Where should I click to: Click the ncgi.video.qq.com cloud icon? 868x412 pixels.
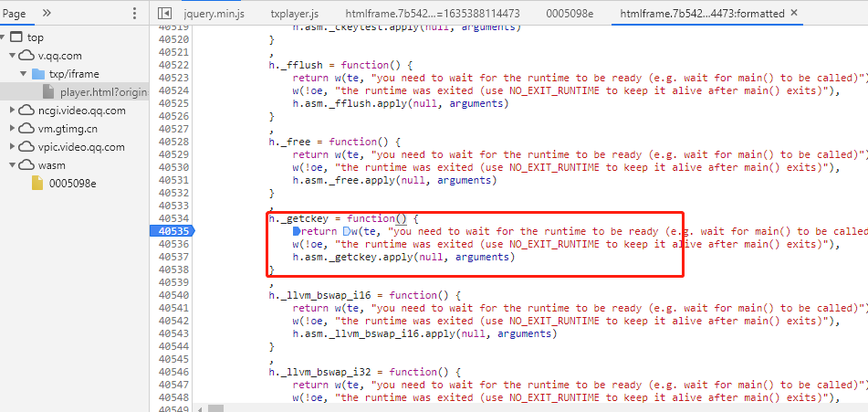pyautogui.click(x=26, y=111)
